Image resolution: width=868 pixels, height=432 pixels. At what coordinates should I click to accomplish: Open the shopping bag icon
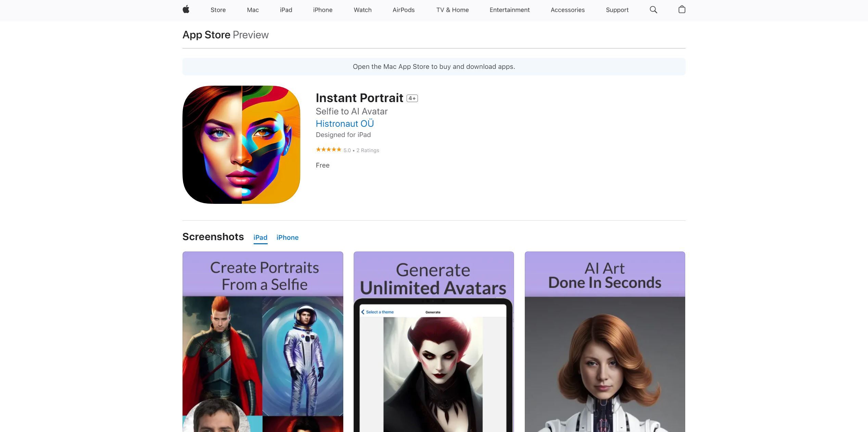[x=681, y=10]
